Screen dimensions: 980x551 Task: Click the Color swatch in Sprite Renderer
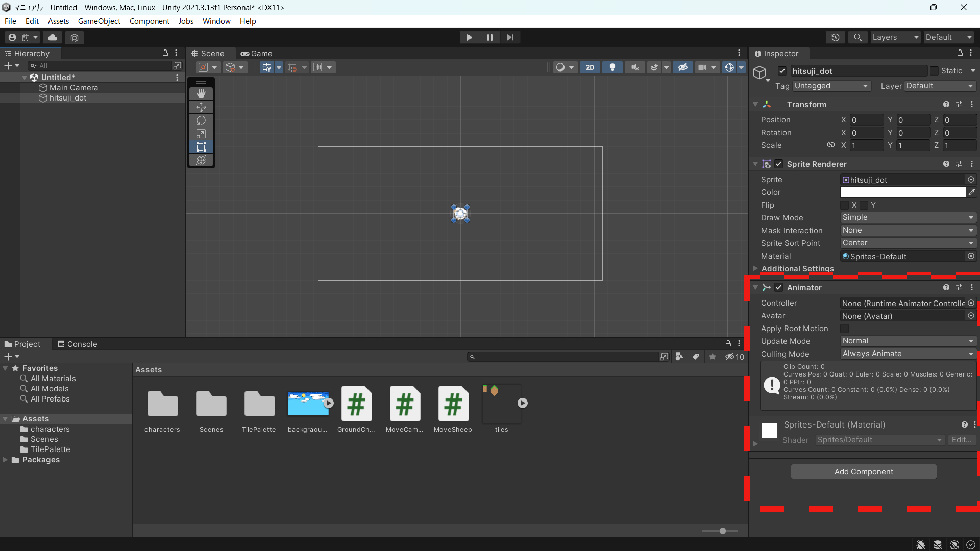click(904, 192)
